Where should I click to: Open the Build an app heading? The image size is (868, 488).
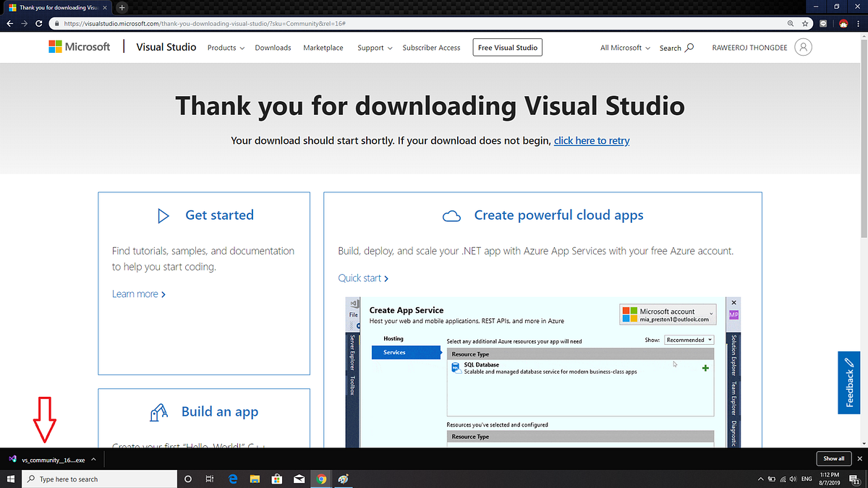[220, 411]
